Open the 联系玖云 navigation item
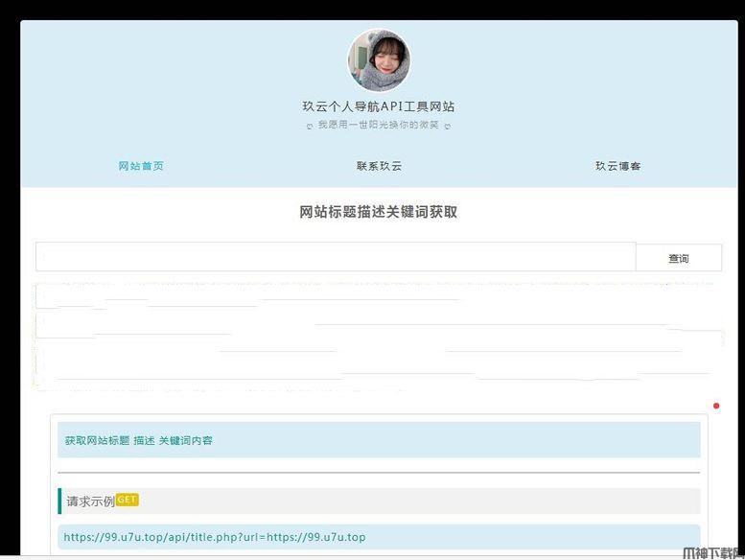 [379, 166]
